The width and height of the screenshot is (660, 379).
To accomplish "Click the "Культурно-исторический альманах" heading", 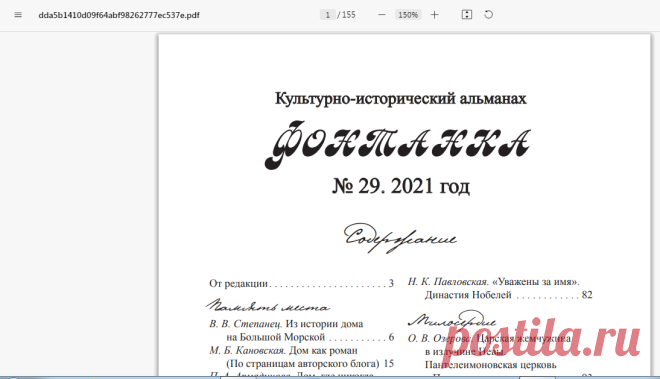I will click(401, 99).
